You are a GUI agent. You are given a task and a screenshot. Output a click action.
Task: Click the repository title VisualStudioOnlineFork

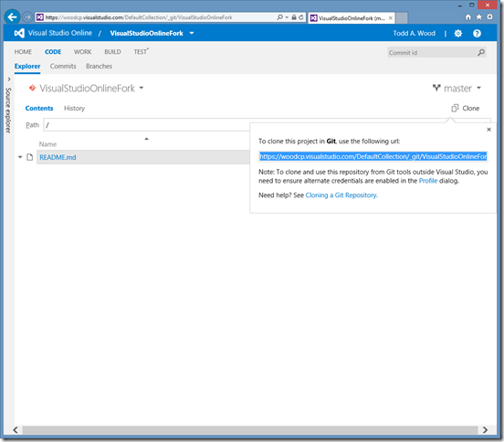[87, 88]
